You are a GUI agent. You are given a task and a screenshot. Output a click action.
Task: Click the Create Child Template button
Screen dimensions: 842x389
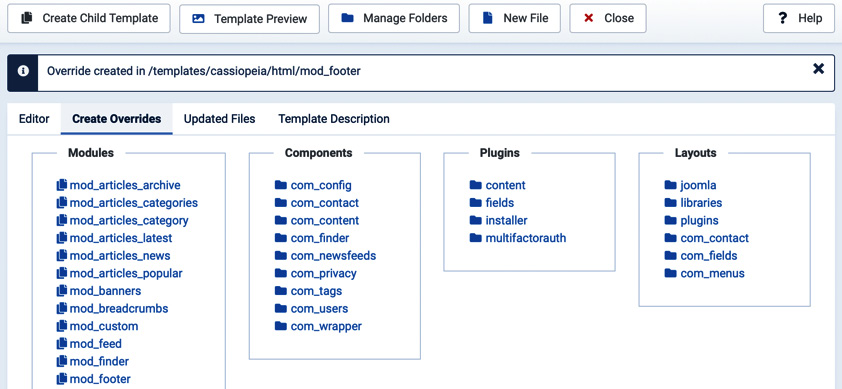[x=89, y=18]
